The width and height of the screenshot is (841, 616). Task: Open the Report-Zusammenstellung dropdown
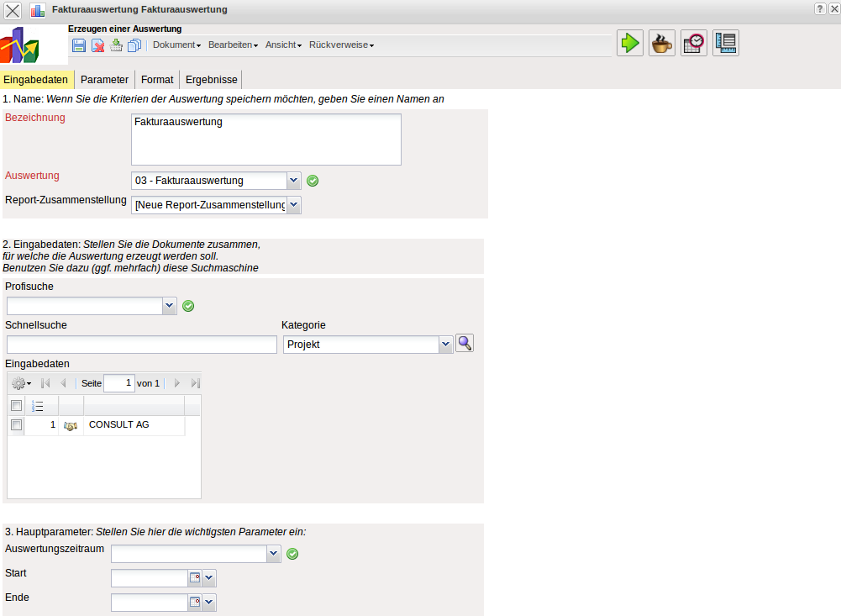[294, 205]
